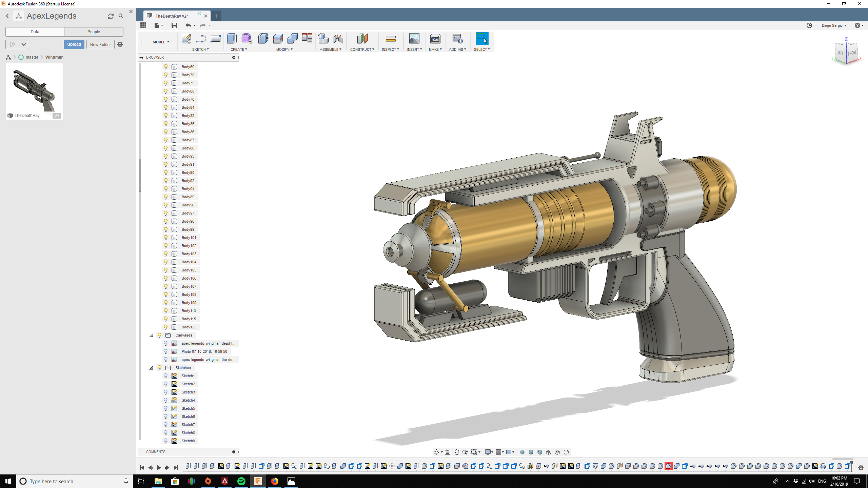Open the Construct menu
The image size is (868, 488).
tap(362, 49)
